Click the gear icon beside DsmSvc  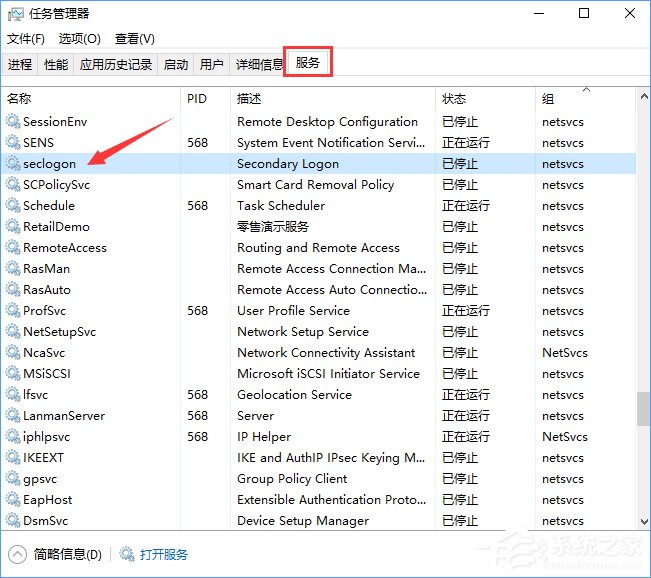13,520
